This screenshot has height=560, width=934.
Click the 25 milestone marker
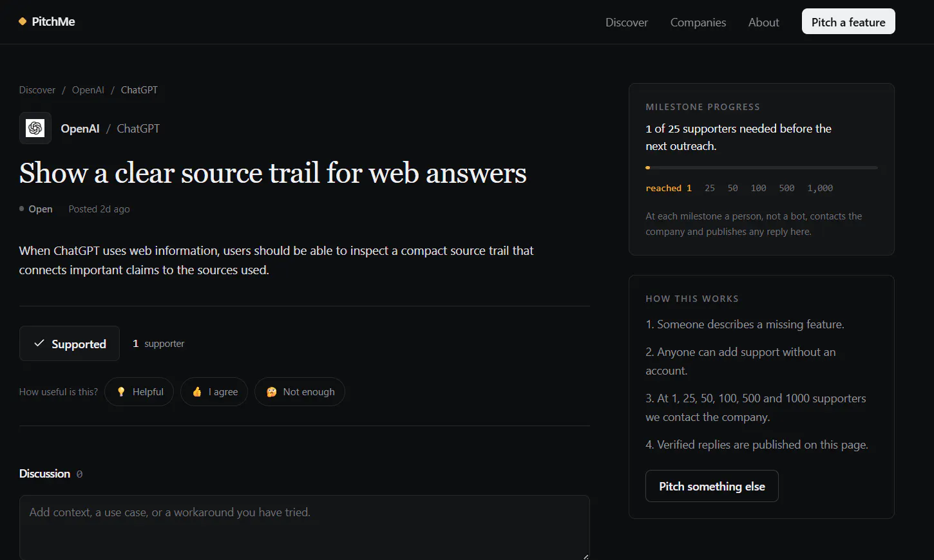tap(710, 188)
